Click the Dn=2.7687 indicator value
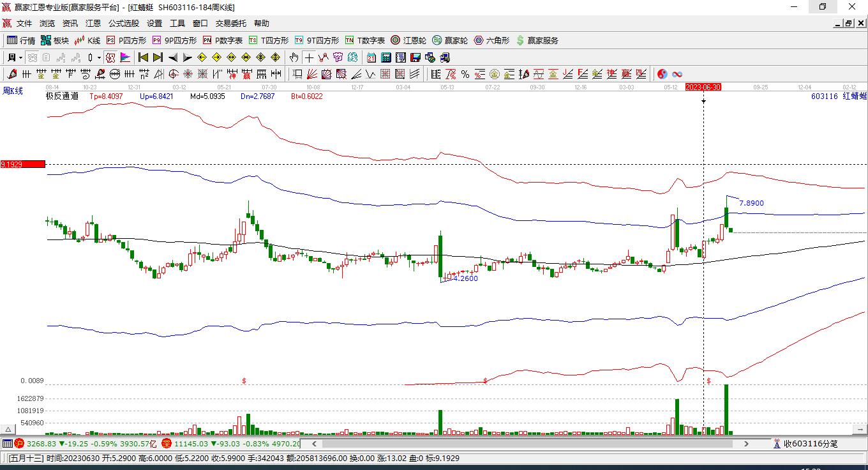This screenshot has height=470, width=868. 258,96
